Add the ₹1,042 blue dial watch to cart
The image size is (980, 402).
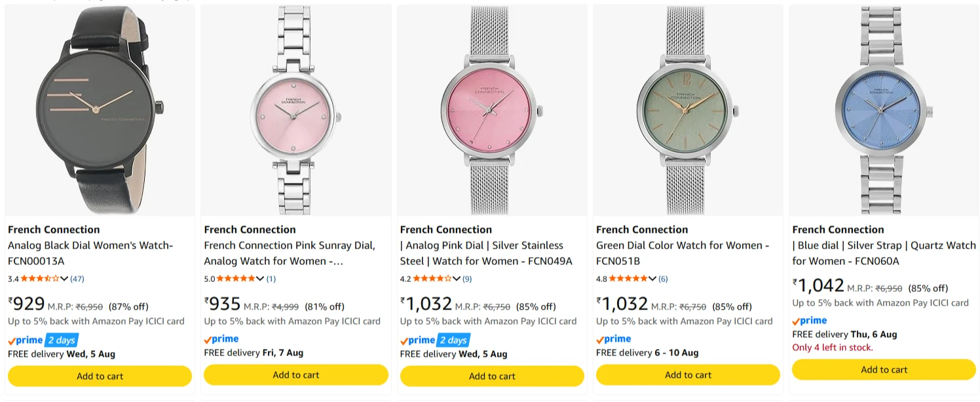pos(884,369)
